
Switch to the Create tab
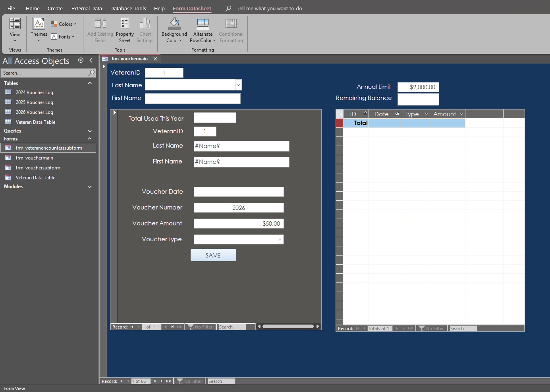tap(55, 8)
